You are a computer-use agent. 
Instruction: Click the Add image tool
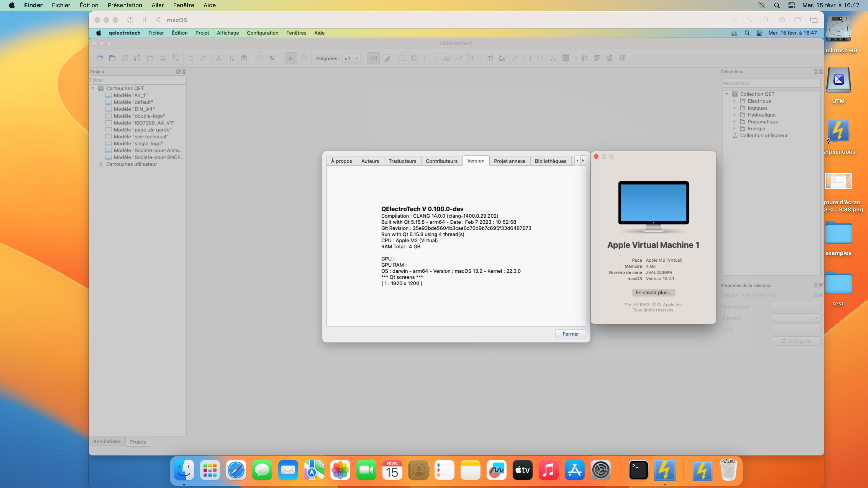click(x=502, y=58)
